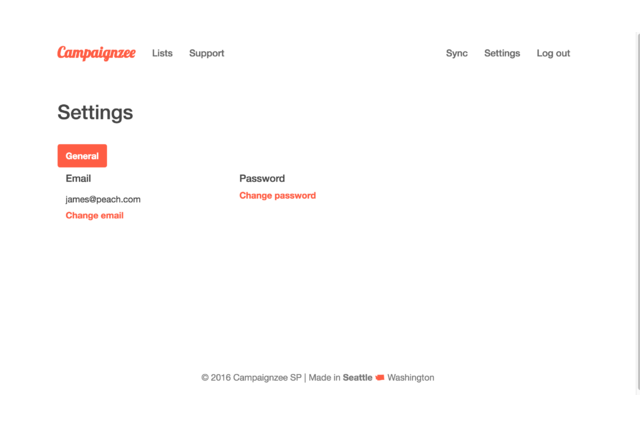Click the Change email link

94,215
